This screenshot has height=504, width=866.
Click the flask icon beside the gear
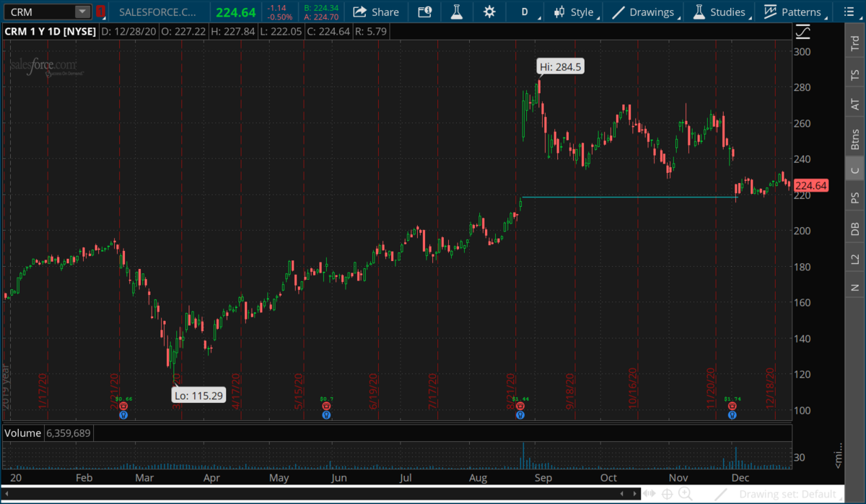pyautogui.click(x=456, y=12)
